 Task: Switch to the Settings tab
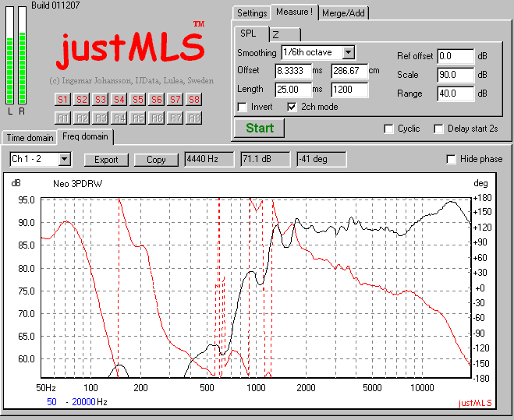point(252,13)
